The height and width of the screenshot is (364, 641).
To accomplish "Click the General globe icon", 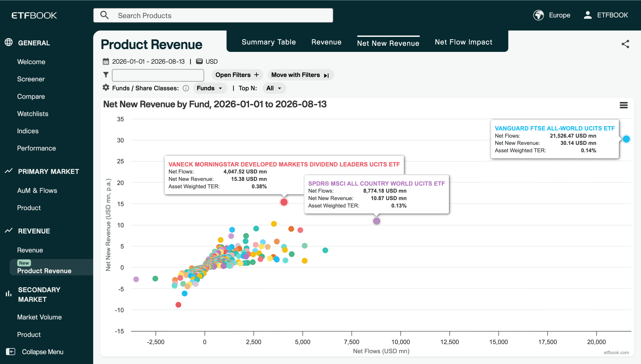I will 9,43.
